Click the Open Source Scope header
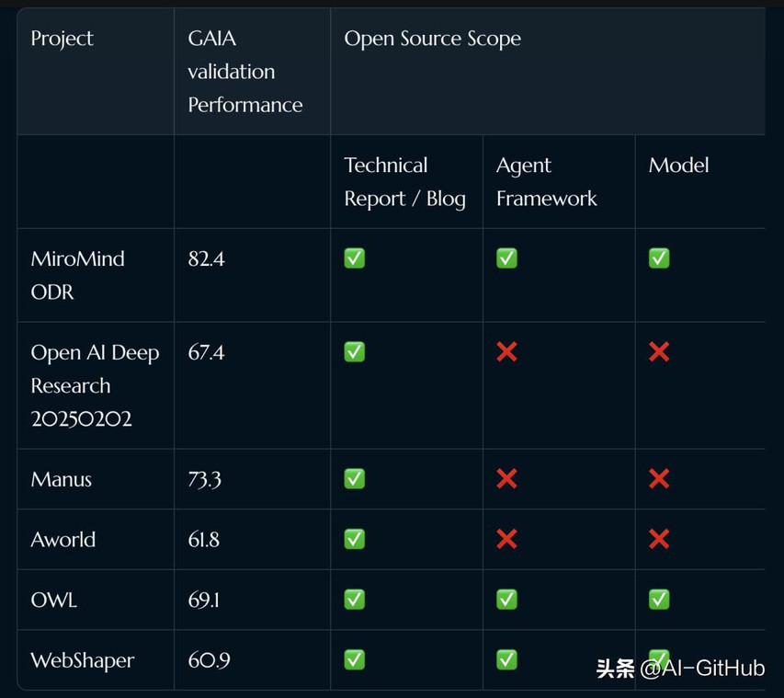784x698 pixels. click(433, 39)
